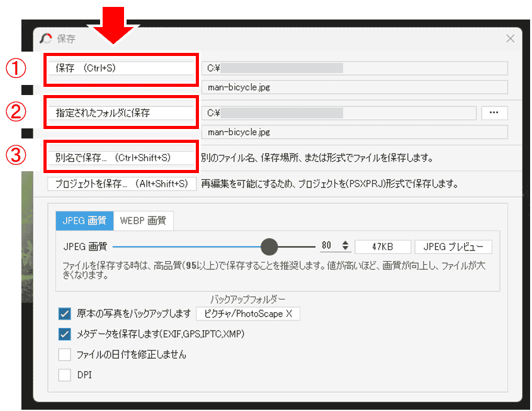Screen dimensions: 532x411
Task: Open folder browser with the ... button
Action: 494,113
